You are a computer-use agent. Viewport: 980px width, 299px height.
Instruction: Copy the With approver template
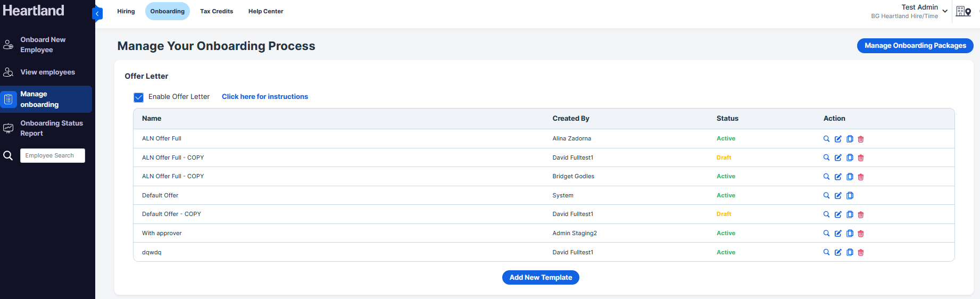[x=850, y=234]
